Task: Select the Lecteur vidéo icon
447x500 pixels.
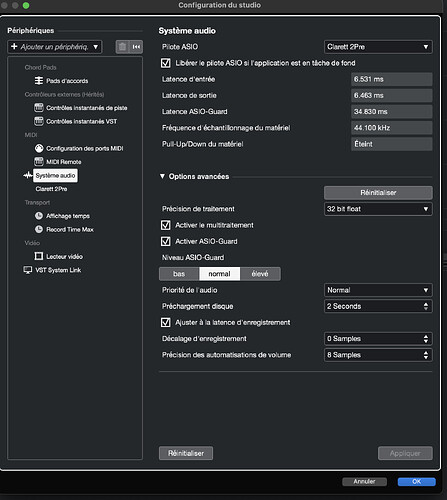Action: [x=39, y=256]
